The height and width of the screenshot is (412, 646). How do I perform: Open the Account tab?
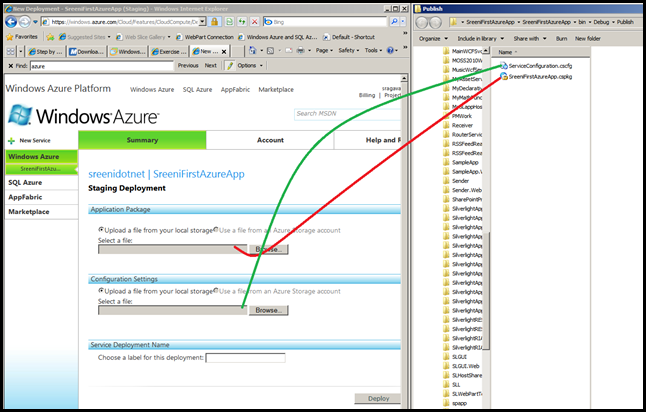point(270,140)
